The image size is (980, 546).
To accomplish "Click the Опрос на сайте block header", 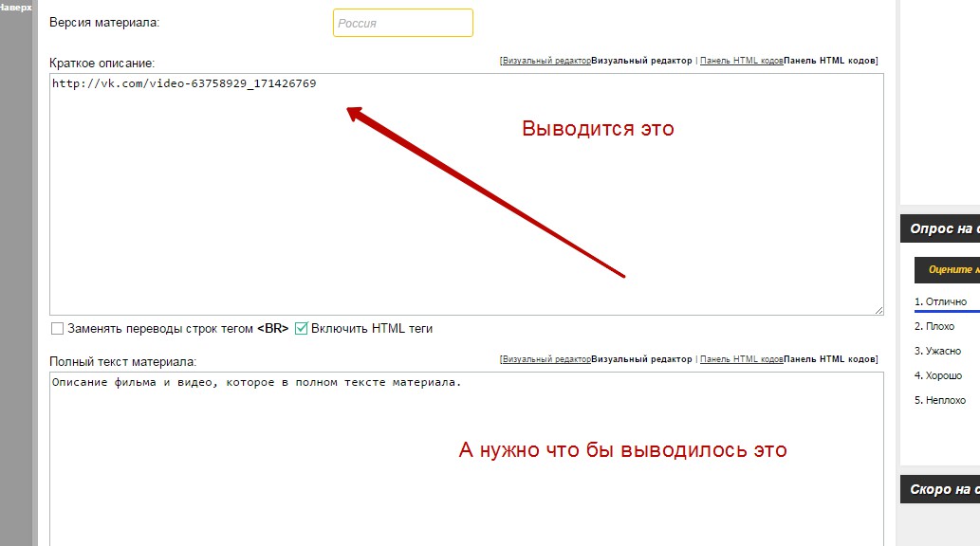I will [941, 228].
